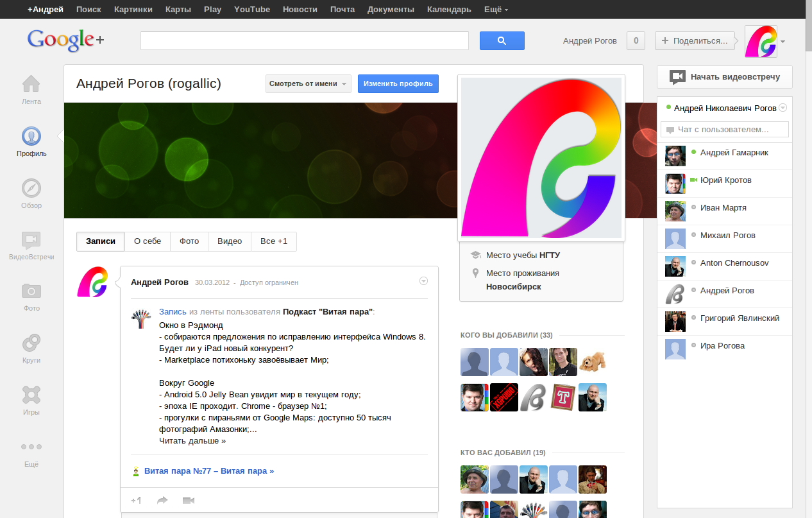Click the share arrow under the post
This screenshot has height=518, width=812.
tap(162, 500)
